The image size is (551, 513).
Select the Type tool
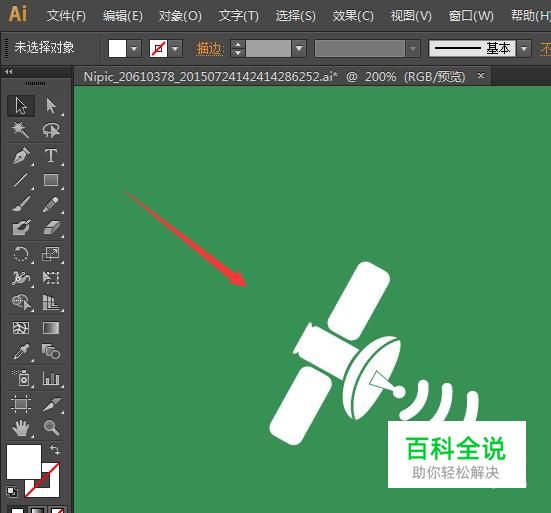point(51,156)
